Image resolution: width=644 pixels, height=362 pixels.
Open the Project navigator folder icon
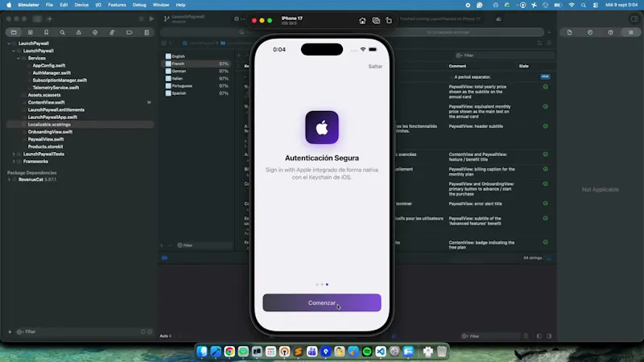(x=14, y=32)
